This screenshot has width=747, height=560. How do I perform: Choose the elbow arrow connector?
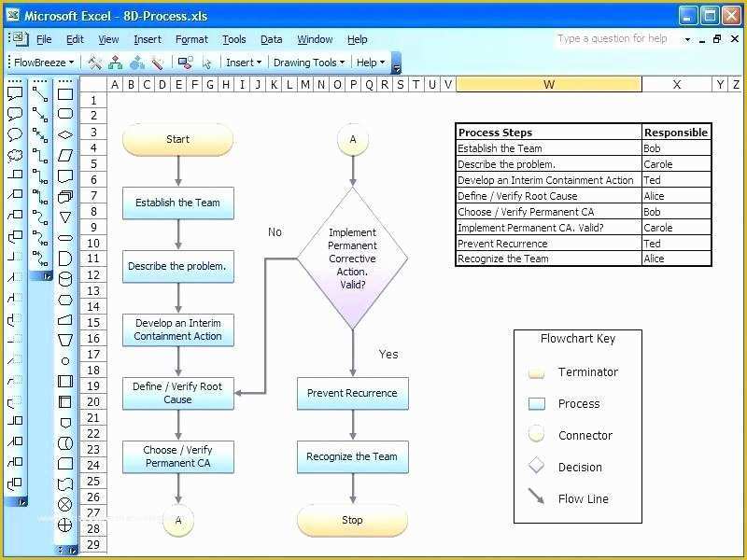(x=40, y=176)
